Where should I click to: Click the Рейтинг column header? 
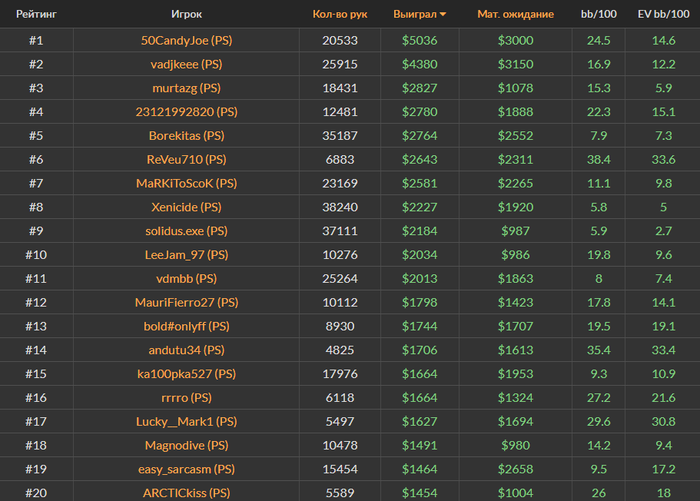point(35,15)
